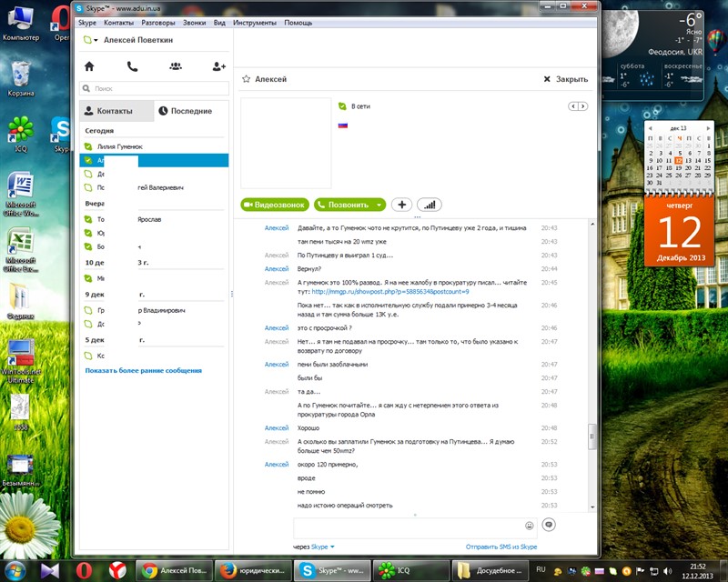Click the add contact icon
The width and height of the screenshot is (728, 582).
(x=218, y=66)
